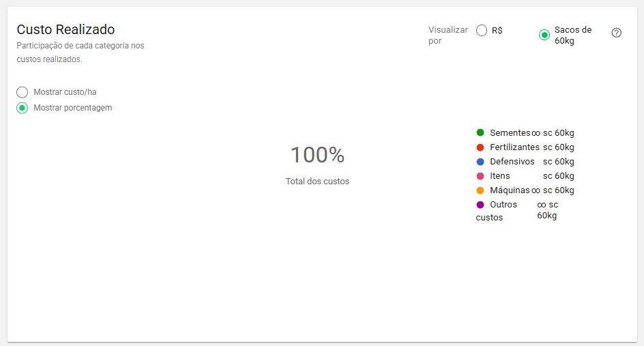Click the blue Defensivos legend dot
The width and height of the screenshot is (644, 346).
click(480, 162)
